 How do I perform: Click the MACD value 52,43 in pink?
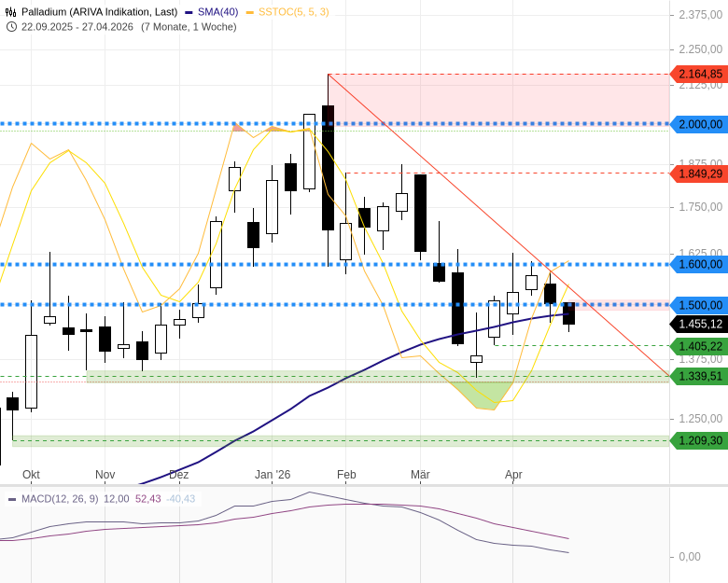148,499
